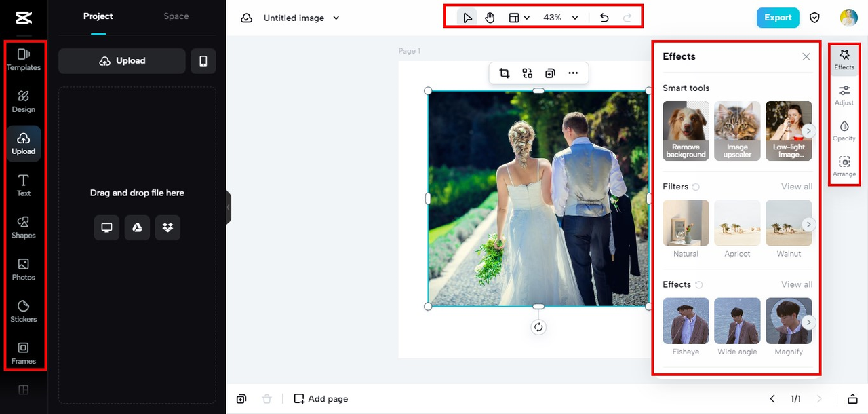This screenshot has width=868, height=414.
Task: Open the layers icon at bottom right
Action: (x=852, y=399)
